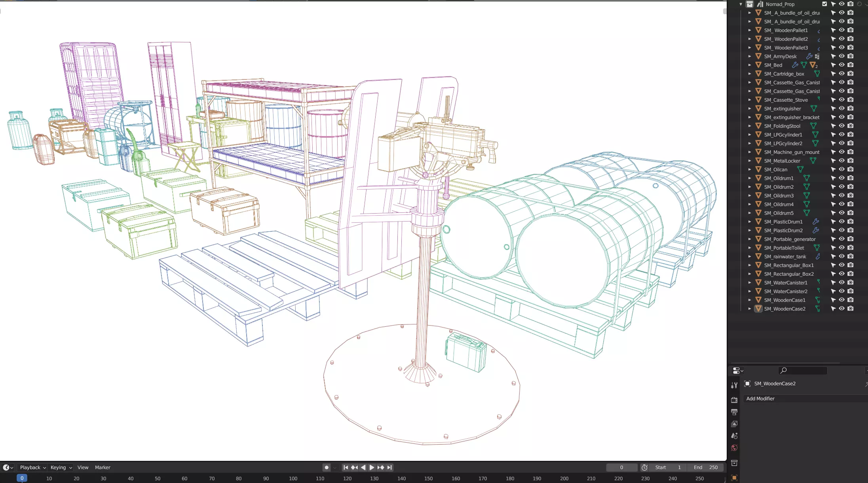Jump to the timeline end frame
Screen dimensions: 868x483
tap(390, 468)
